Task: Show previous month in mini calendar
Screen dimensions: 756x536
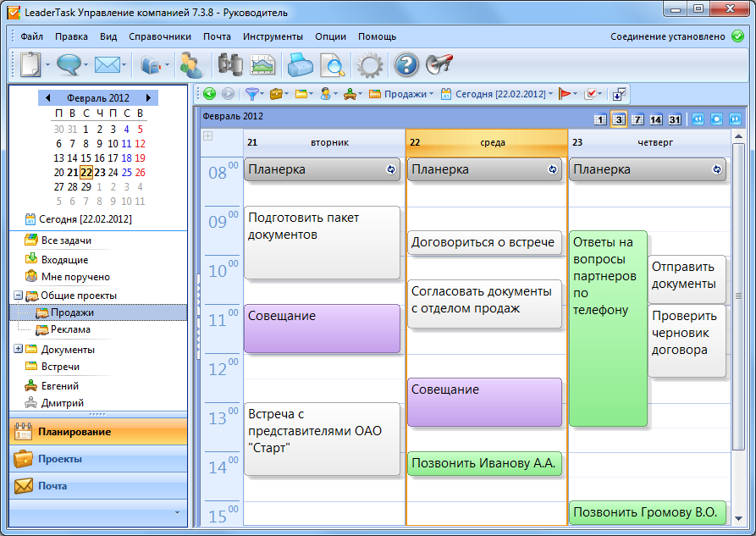Action: coord(47,98)
